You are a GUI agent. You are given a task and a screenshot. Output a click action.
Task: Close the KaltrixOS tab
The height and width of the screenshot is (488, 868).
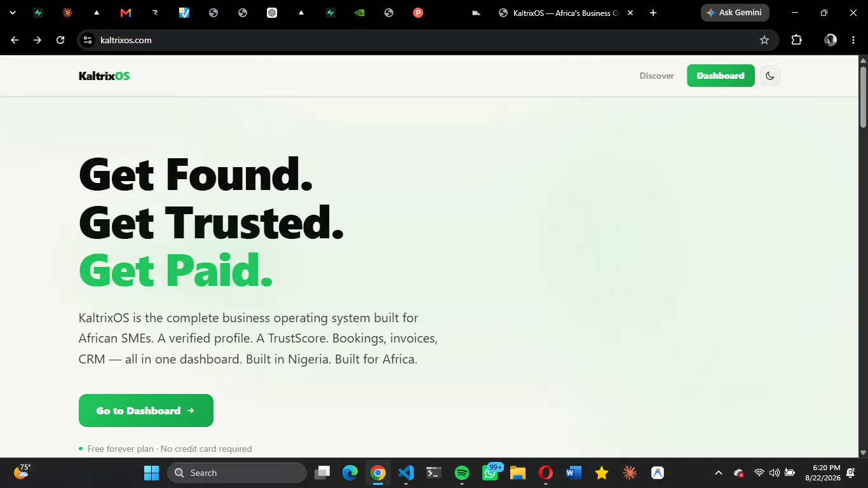click(630, 13)
